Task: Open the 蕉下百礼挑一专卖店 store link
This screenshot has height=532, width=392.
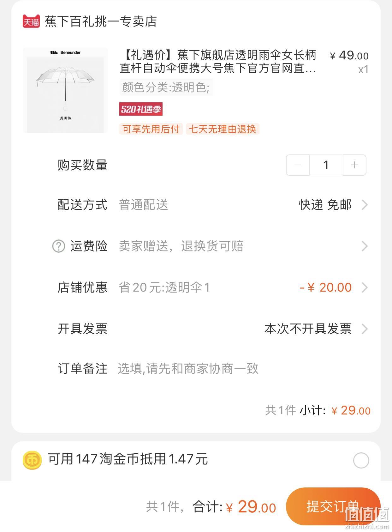Action: point(101,21)
